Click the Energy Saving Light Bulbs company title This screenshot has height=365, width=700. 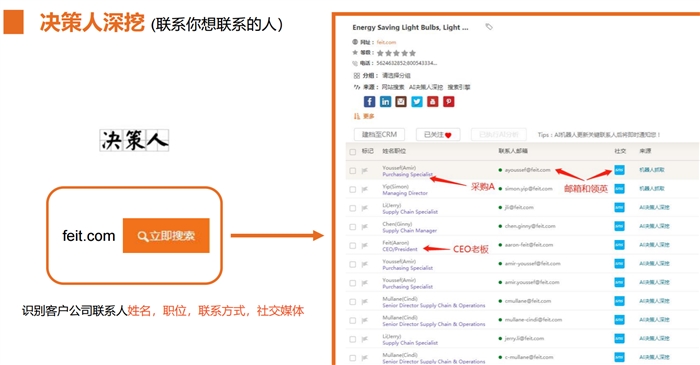point(410,27)
